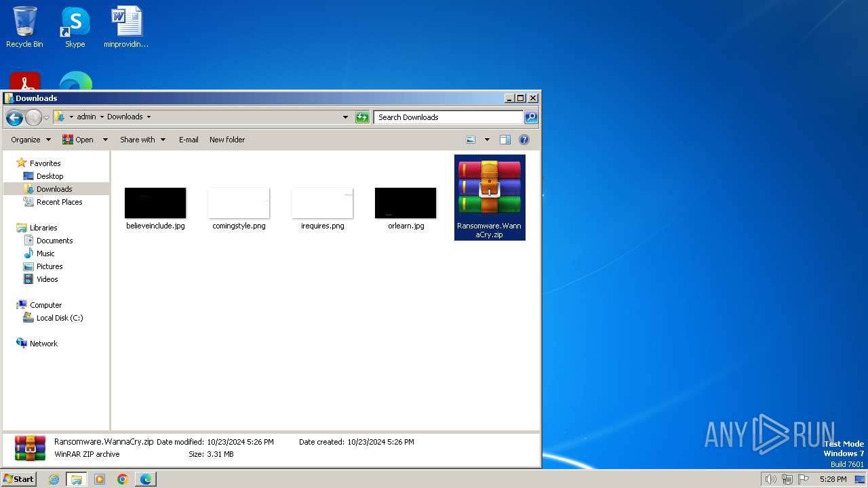This screenshot has width=868, height=488.
Task: Expand the view options dropdown arrow
Action: (487, 140)
